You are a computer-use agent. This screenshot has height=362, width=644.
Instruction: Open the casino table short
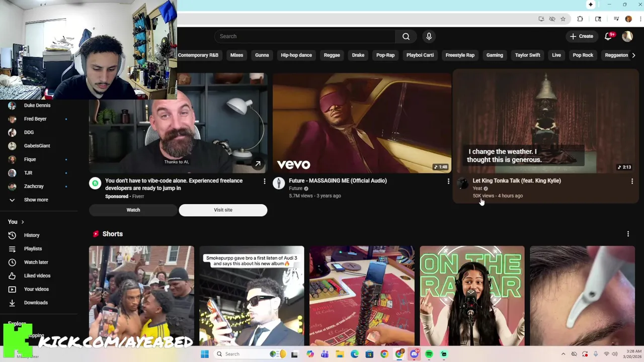pos(362,296)
